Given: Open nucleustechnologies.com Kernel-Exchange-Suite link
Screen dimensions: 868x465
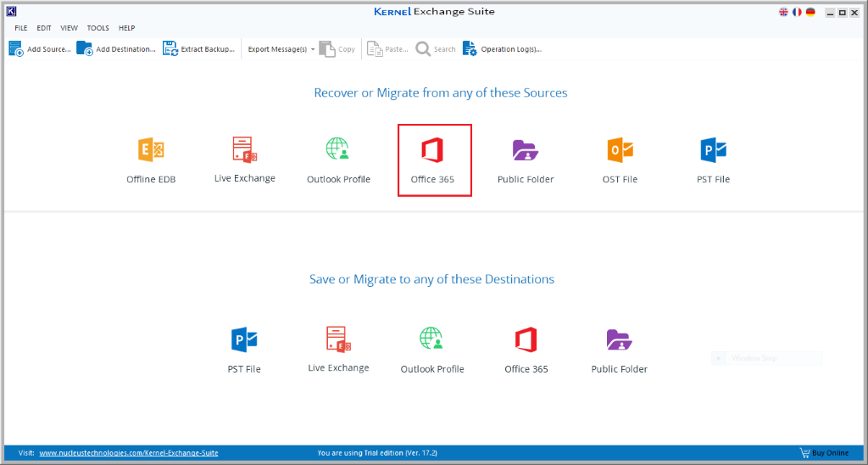Looking at the screenshot, I should [x=129, y=453].
